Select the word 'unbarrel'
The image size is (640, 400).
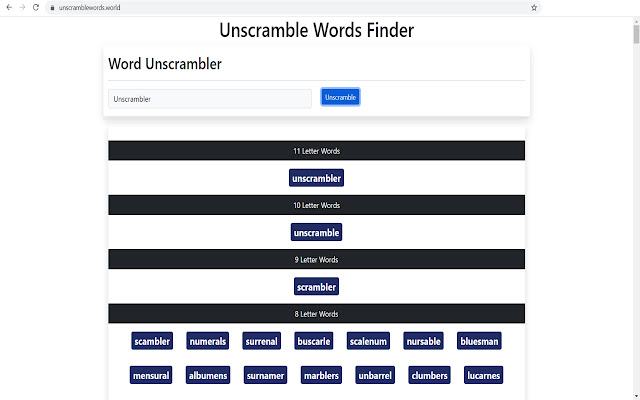[375, 375]
